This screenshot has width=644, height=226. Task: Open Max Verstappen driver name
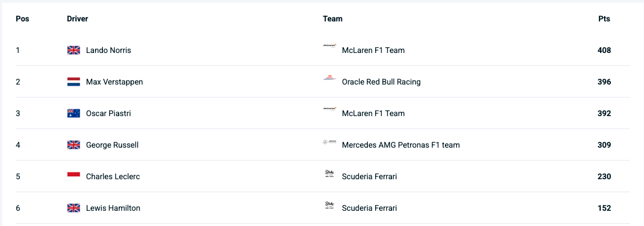tap(114, 82)
